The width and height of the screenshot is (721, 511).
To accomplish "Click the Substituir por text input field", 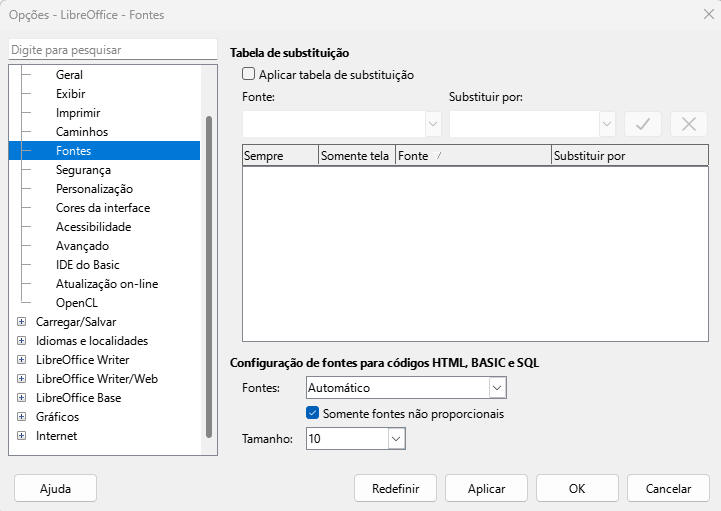I will pyautogui.click(x=524, y=124).
